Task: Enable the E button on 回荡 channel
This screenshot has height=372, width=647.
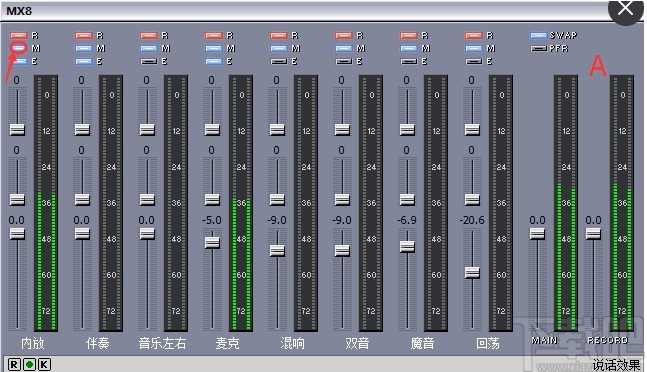Action: pos(474,61)
